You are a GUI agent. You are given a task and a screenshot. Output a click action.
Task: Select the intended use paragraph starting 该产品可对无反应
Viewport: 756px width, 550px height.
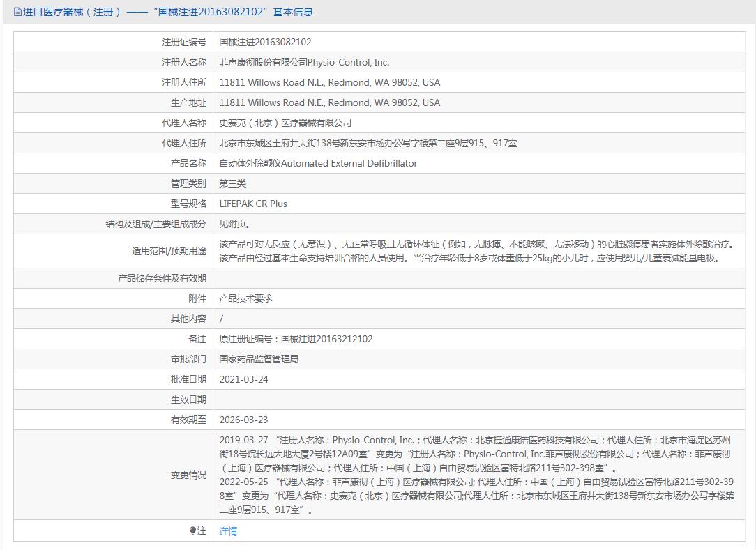[x=477, y=251]
